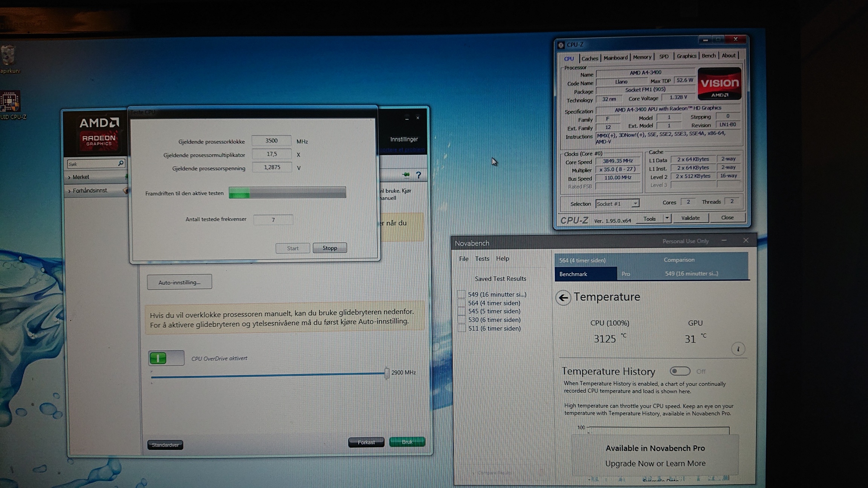Switch to the Mainboard tab
868x488 pixels.
point(616,58)
